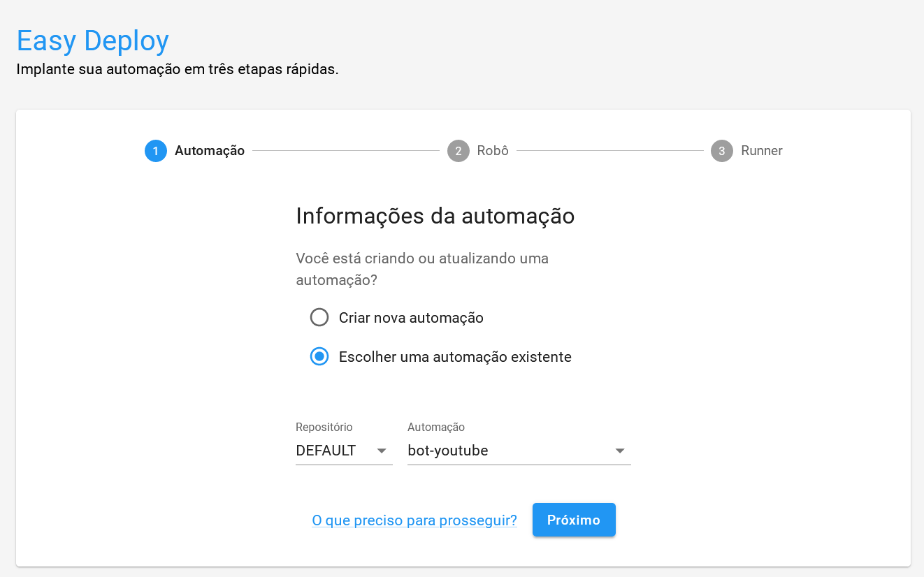Open the DEFAULT repository selector
Image resolution: width=924 pixels, height=577 pixels.
[x=326, y=451]
